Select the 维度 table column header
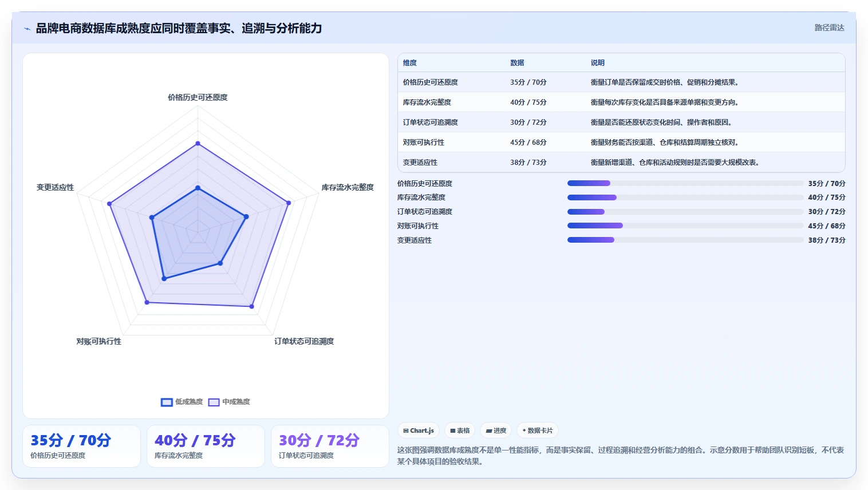This screenshot has width=868, height=490. click(x=410, y=63)
